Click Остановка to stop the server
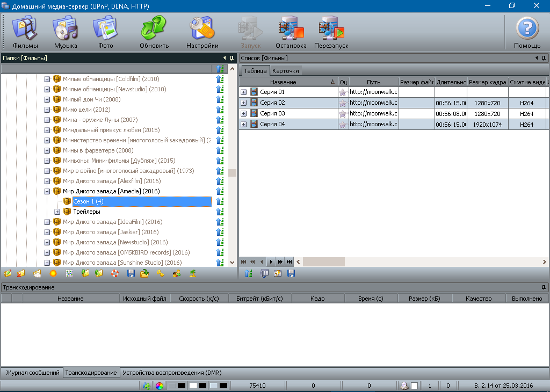 point(291,32)
